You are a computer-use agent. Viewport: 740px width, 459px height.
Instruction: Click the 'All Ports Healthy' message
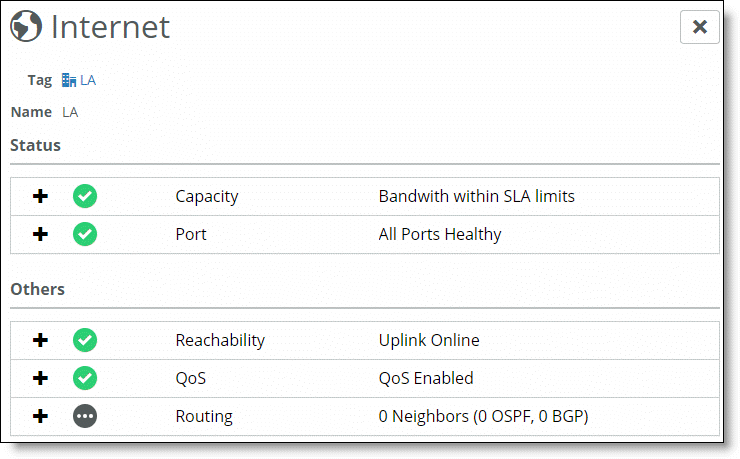(x=440, y=234)
